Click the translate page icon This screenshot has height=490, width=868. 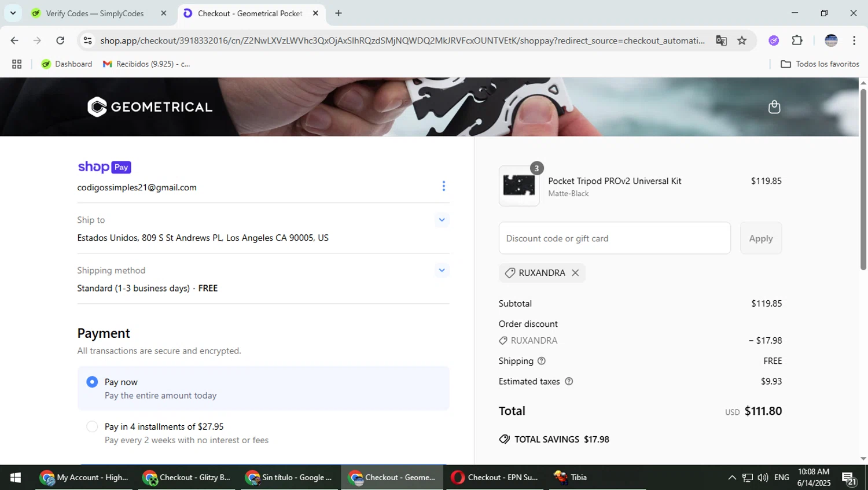pyautogui.click(x=721, y=40)
